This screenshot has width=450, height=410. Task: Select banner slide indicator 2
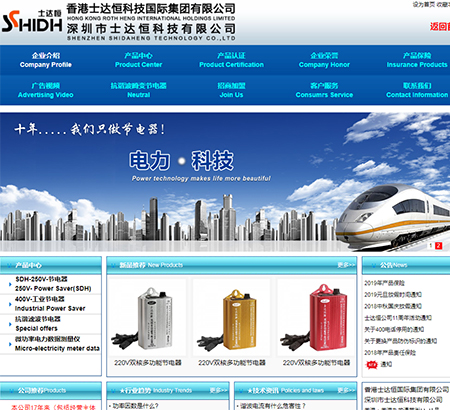(438, 246)
